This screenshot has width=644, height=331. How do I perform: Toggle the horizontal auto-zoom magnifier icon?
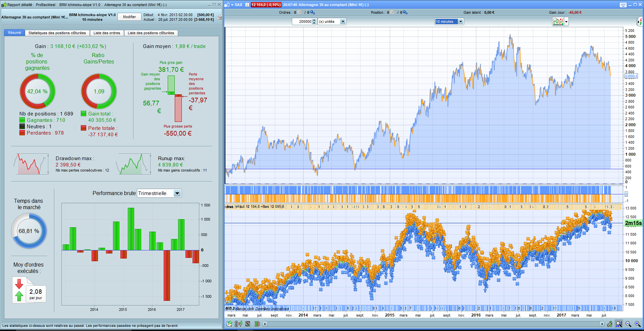pos(619,324)
